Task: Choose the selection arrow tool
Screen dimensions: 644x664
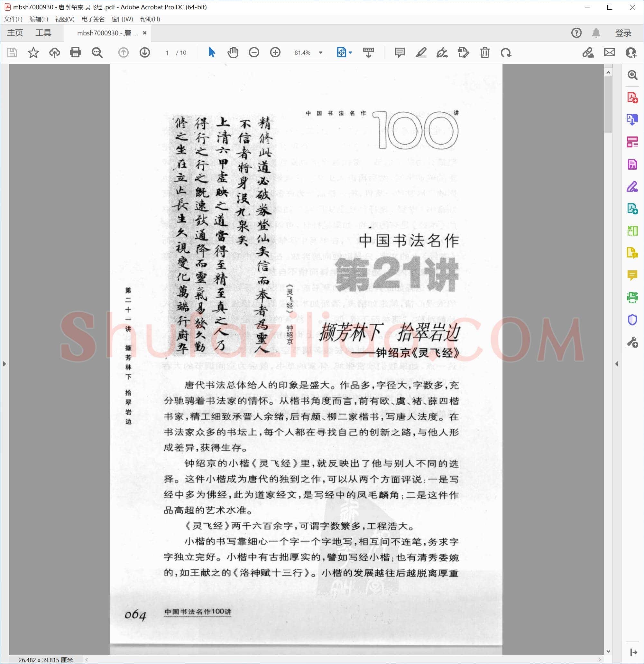Action: click(212, 52)
